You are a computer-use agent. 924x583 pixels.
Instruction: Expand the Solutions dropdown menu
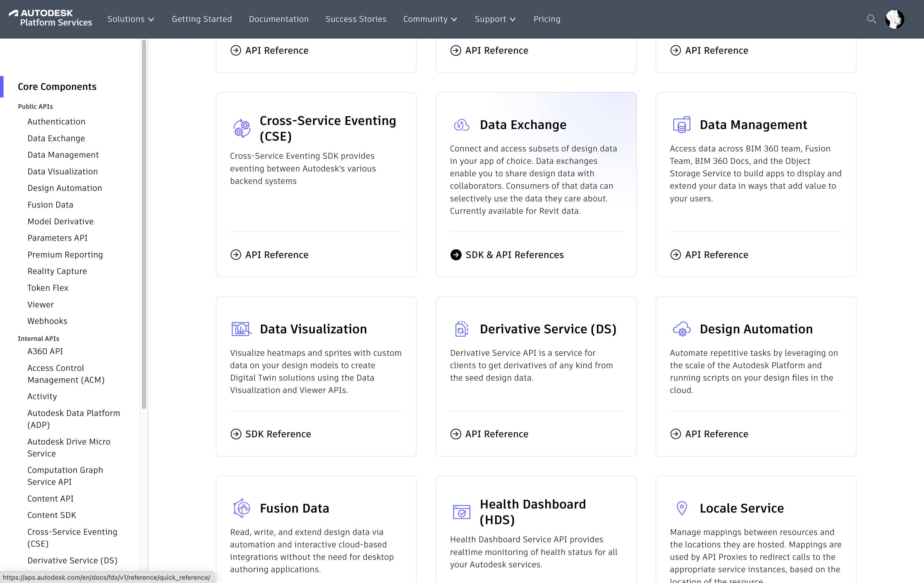coord(131,19)
